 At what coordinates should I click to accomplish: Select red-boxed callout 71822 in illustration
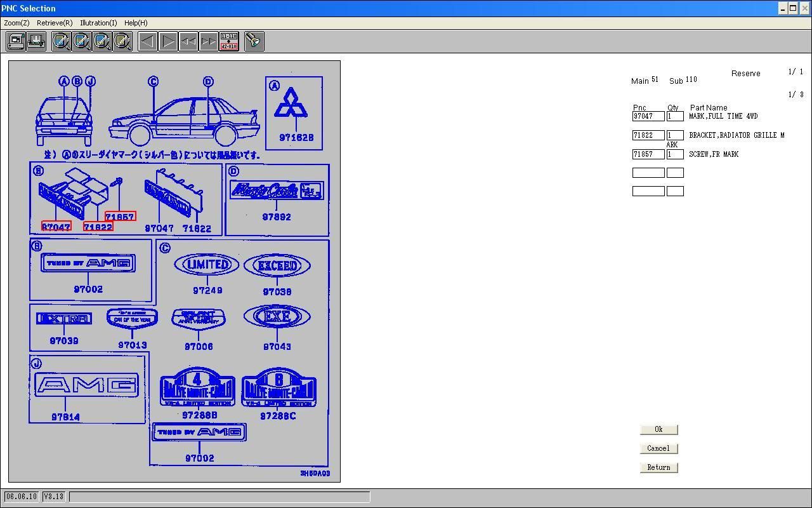click(x=98, y=226)
